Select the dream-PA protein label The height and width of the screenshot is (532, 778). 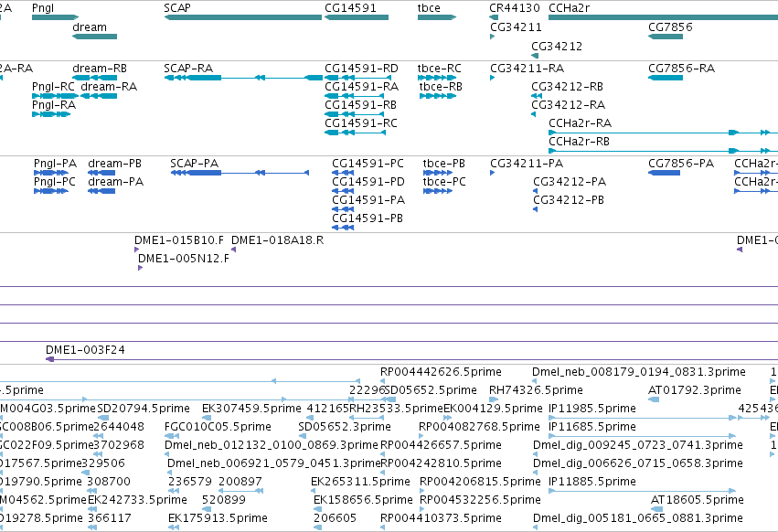pos(115,182)
